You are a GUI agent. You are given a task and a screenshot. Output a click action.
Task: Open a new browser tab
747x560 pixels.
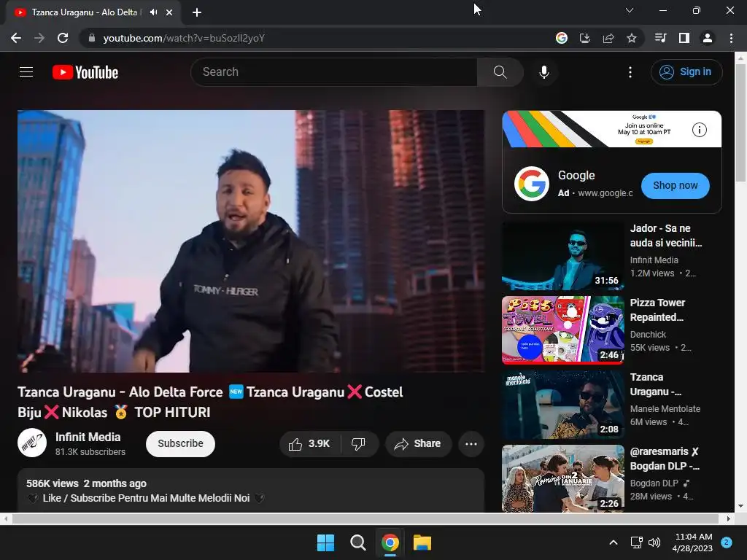[x=197, y=12]
